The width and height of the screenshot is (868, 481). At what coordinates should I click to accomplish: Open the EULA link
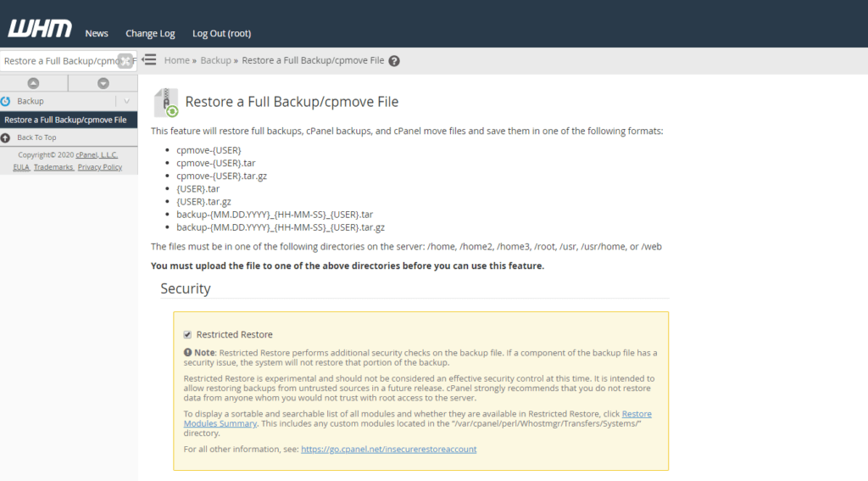21,167
